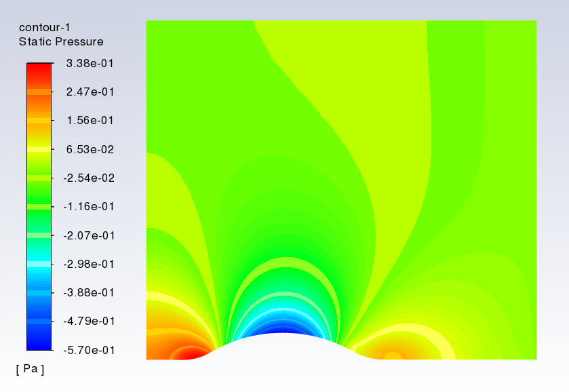Select the Static Pressure legend label
The width and height of the screenshot is (569, 392).
pyautogui.click(x=61, y=42)
